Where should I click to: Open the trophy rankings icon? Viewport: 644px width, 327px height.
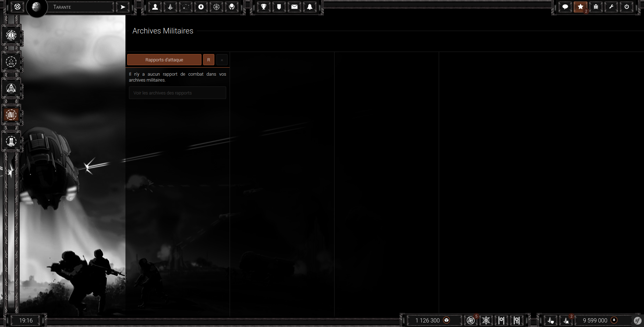pyautogui.click(x=264, y=7)
